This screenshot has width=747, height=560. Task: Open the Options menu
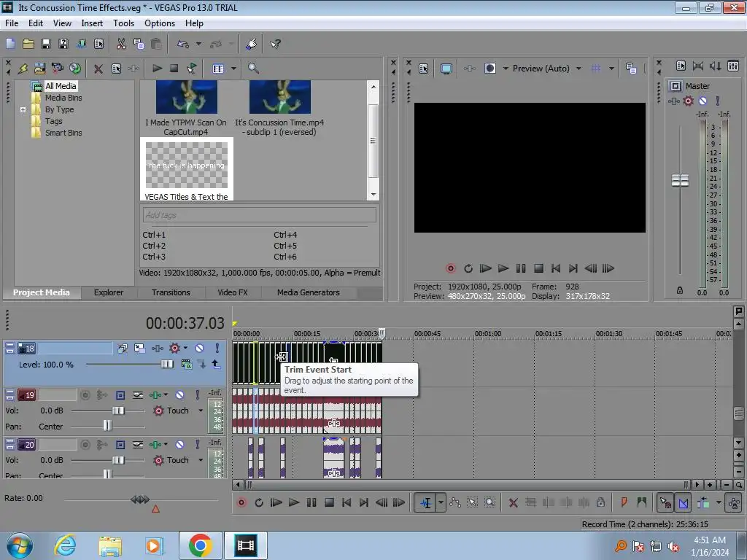pos(160,23)
